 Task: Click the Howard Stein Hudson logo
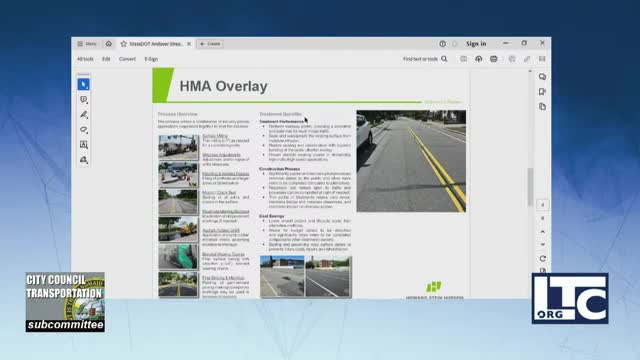pos(434,290)
